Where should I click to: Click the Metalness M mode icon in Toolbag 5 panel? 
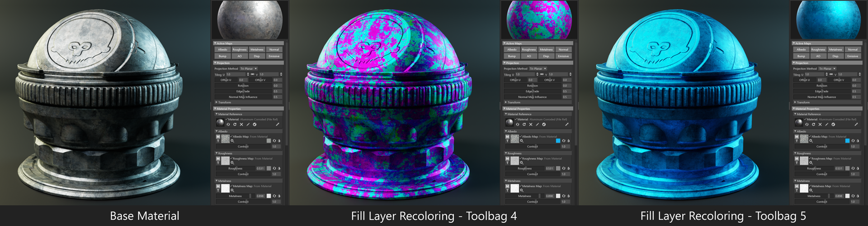[797, 186]
